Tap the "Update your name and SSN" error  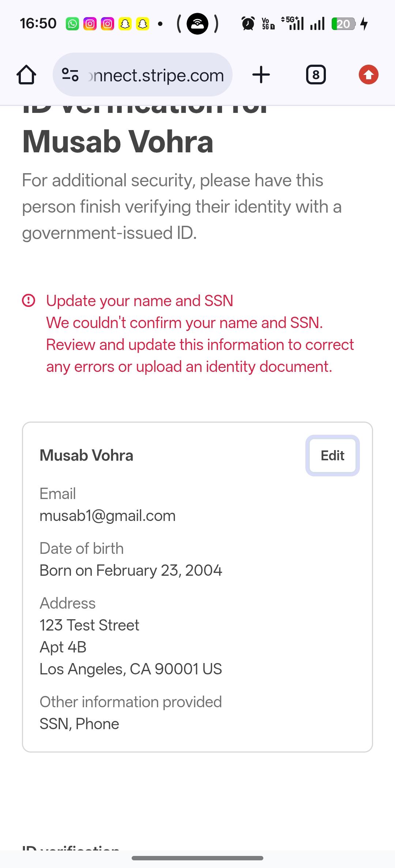click(x=140, y=301)
